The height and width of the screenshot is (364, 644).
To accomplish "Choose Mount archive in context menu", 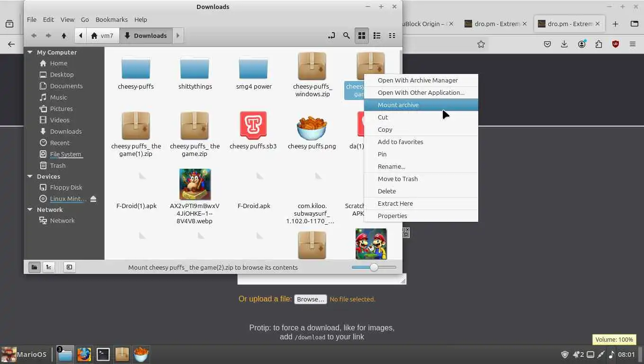I will pyautogui.click(x=421, y=105).
